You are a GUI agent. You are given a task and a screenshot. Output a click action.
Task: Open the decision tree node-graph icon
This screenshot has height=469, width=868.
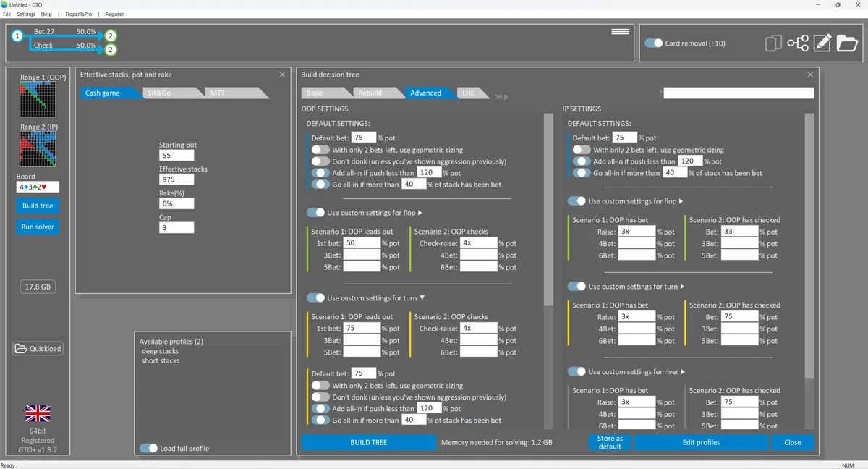click(798, 43)
